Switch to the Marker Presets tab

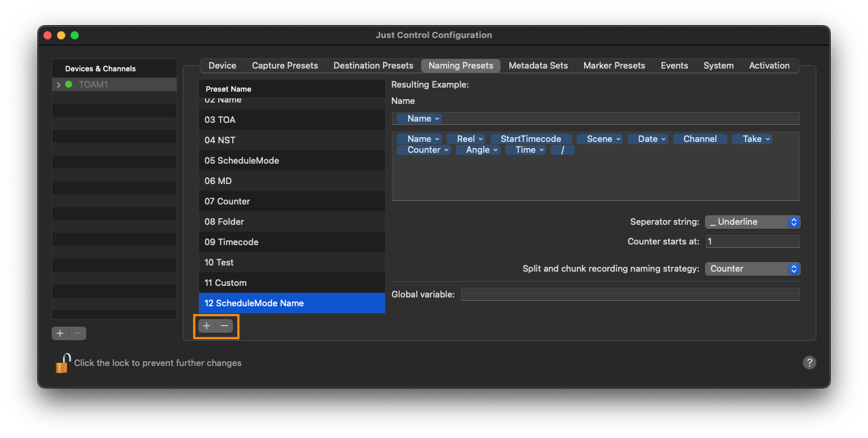614,66
